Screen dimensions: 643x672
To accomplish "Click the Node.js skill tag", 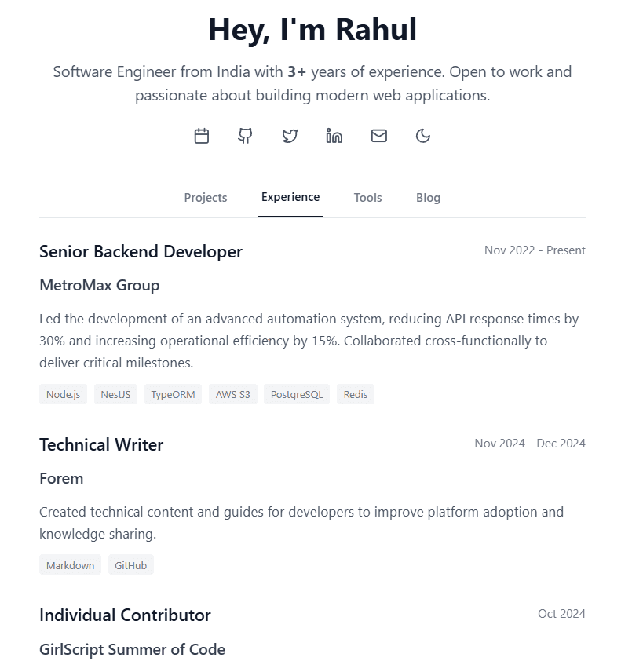I will [63, 394].
